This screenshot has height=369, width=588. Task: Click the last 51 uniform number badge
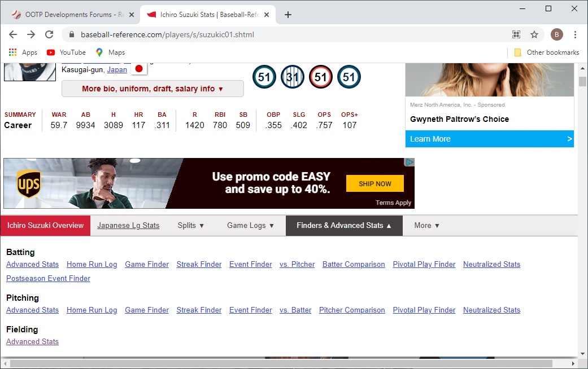point(349,77)
